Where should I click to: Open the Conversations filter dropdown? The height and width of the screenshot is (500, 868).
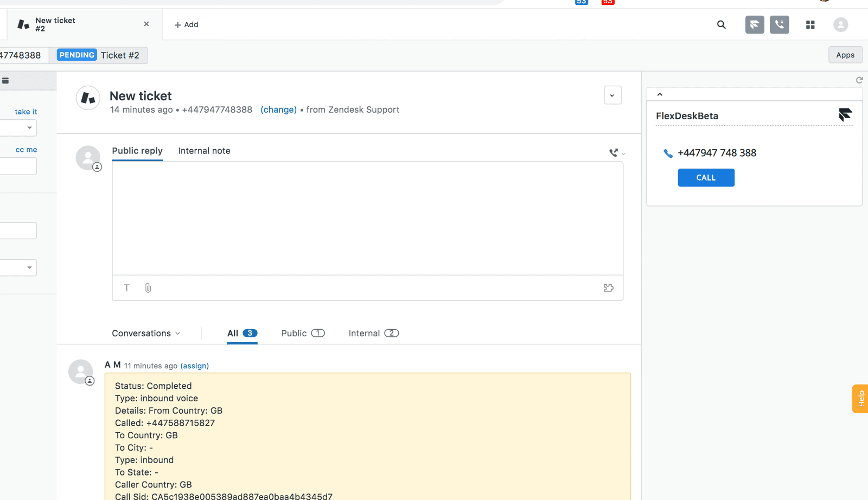point(146,333)
